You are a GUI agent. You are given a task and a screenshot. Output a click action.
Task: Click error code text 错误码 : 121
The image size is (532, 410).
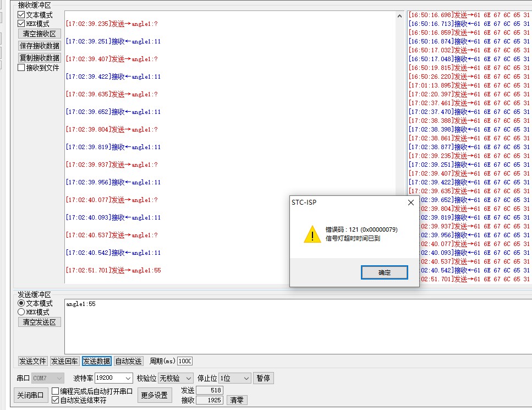point(361,229)
